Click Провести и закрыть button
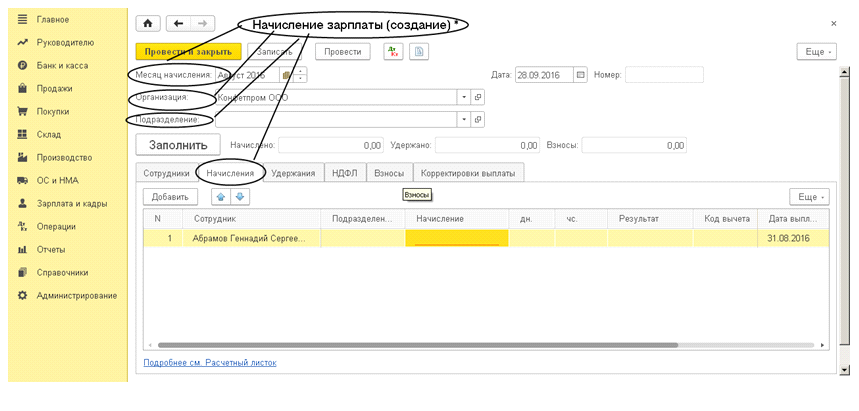Image resolution: width=859 pixels, height=411 pixels. [188, 52]
